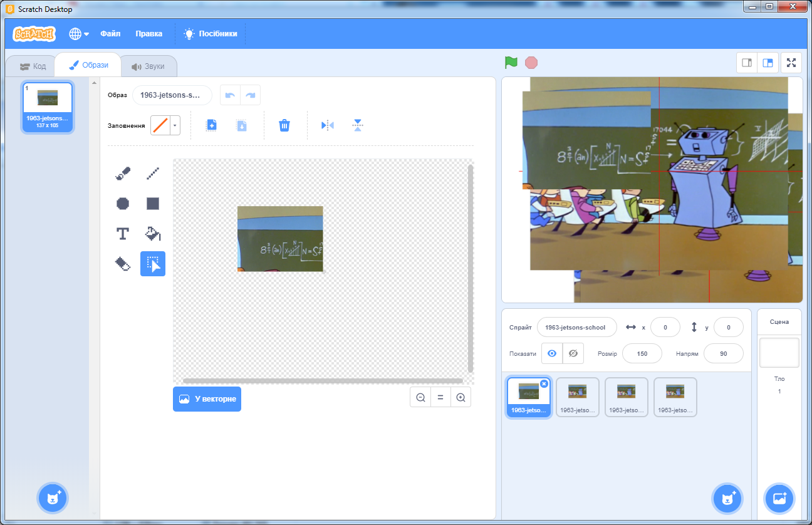Image resolution: width=812 pixels, height=525 pixels.
Task: Click the paint canvas vertical scrollbar
Action: [471, 269]
